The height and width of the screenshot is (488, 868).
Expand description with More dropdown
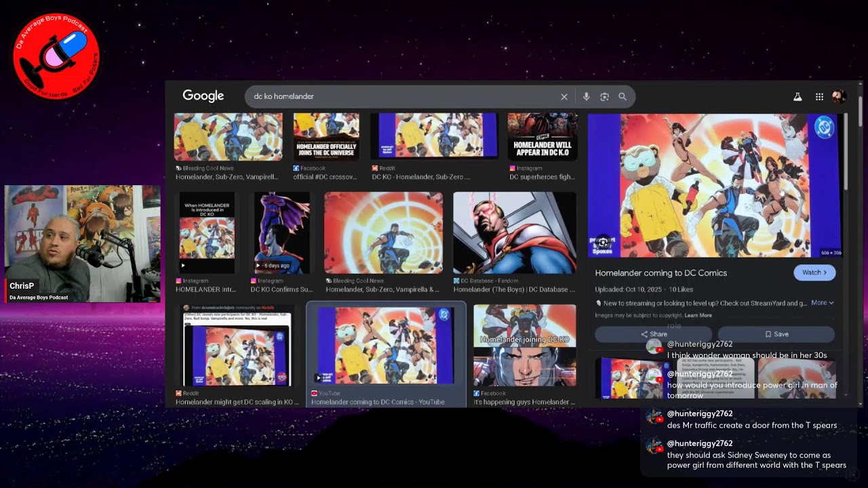[822, 303]
